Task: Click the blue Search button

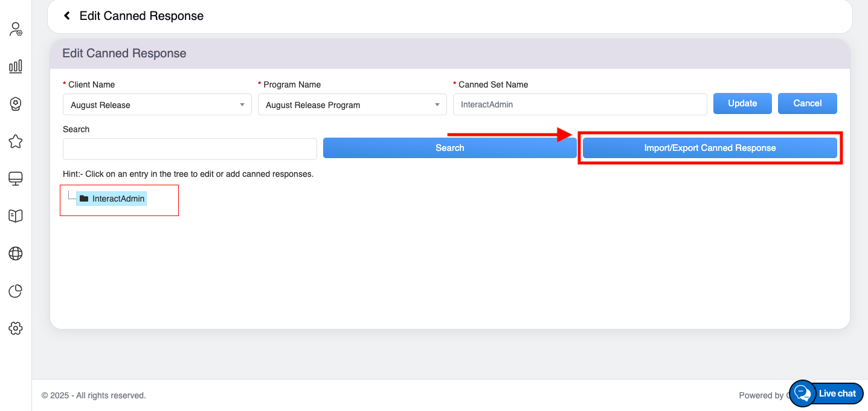Action: pyautogui.click(x=449, y=148)
